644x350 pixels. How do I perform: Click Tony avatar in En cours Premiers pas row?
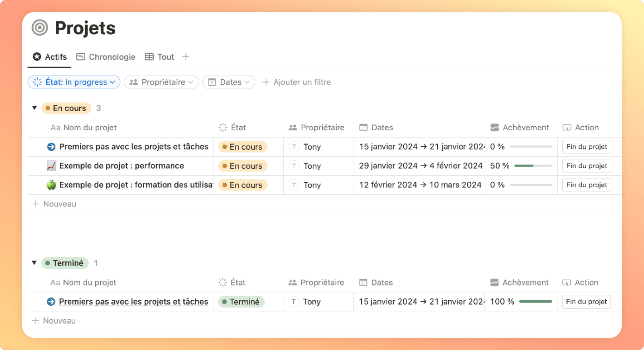click(x=294, y=147)
